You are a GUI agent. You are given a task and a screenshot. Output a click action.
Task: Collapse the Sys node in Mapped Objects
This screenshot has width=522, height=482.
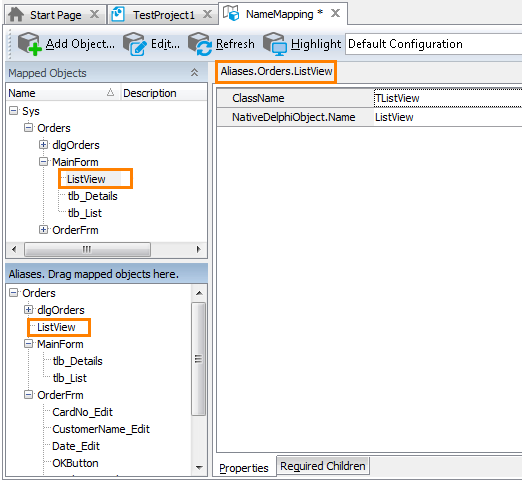coord(13,111)
